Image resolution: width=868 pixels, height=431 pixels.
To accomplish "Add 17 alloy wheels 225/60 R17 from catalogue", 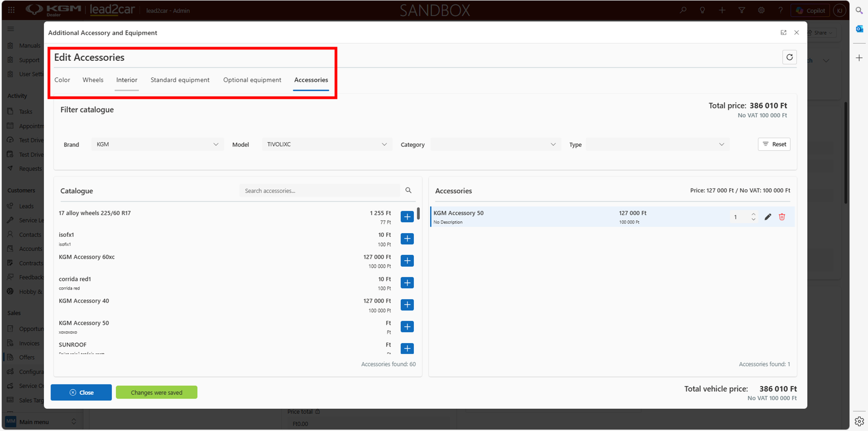I will coord(407,217).
